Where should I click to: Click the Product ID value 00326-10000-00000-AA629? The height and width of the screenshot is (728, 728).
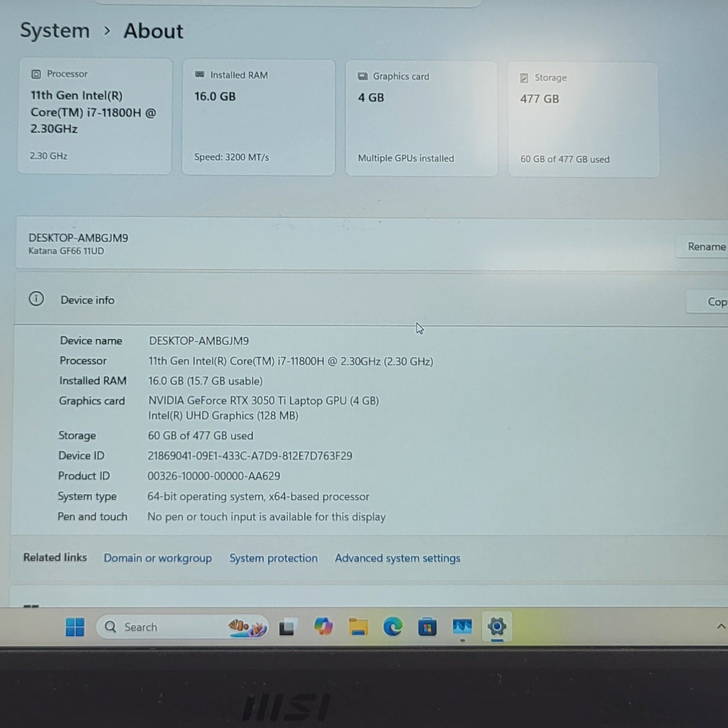pos(214,476)
